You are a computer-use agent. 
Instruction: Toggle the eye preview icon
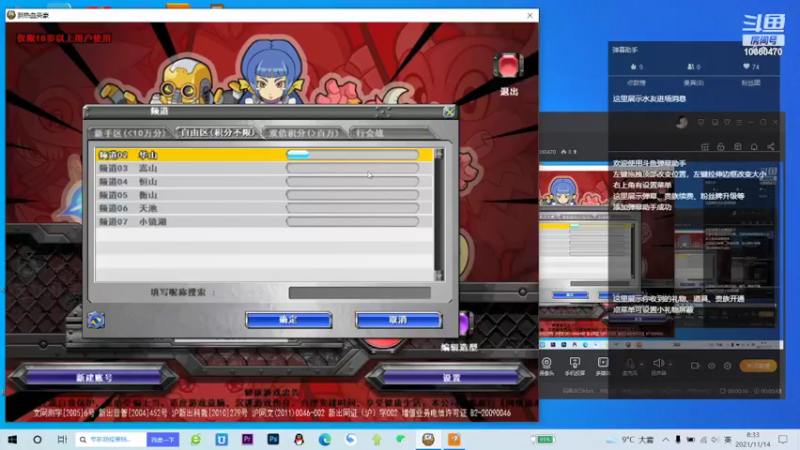pyautogui.click(x=712, y=366)
